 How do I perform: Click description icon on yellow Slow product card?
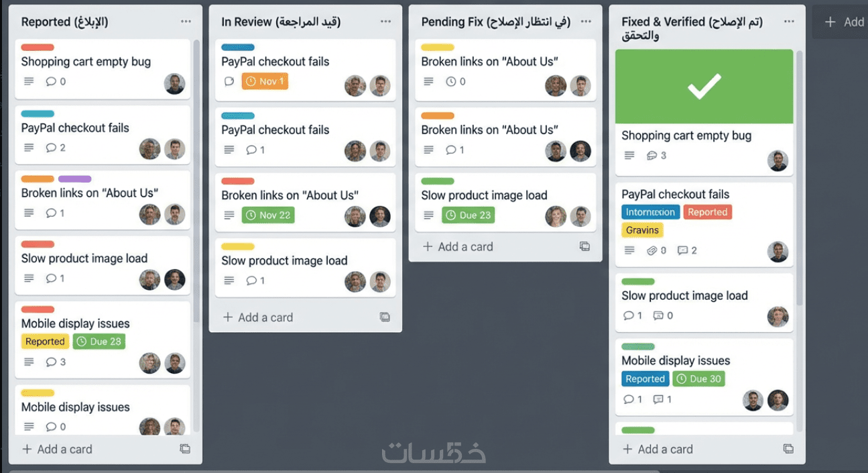pos(229,280)
